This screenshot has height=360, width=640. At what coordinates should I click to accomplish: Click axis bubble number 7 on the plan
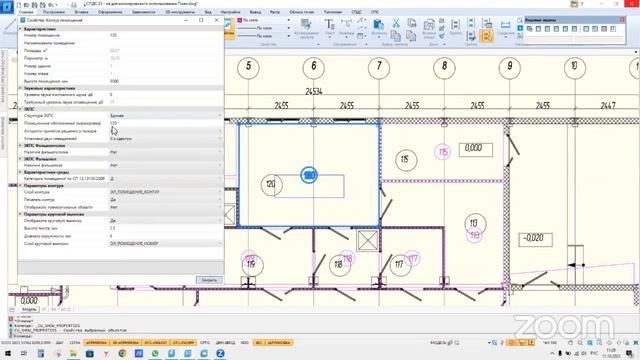[379, 68]
